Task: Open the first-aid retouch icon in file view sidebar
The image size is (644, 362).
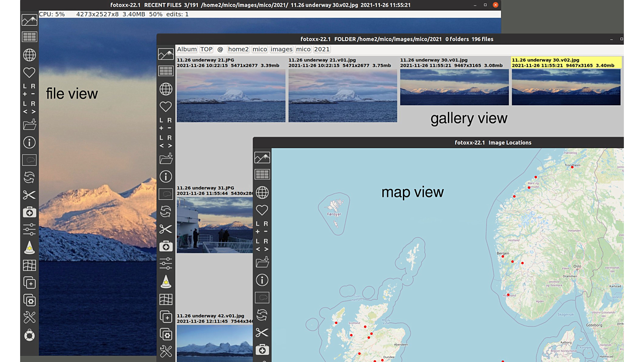Action: 29,213
